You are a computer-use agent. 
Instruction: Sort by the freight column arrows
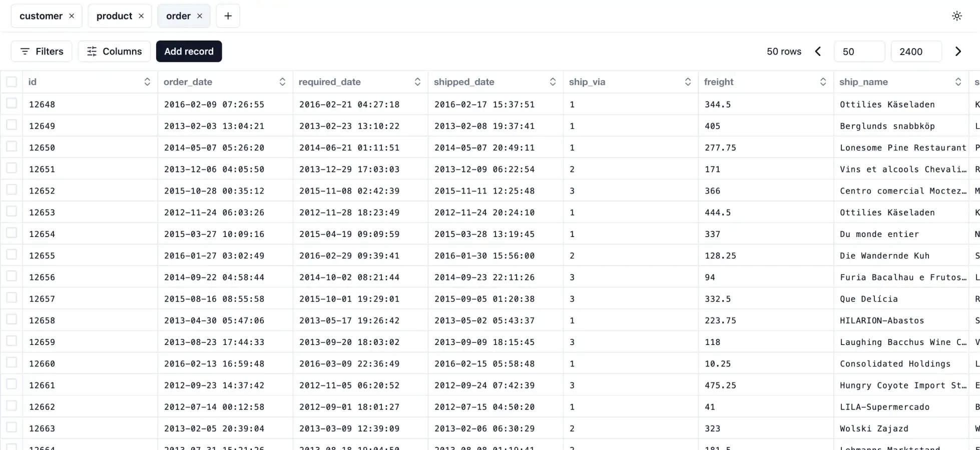(x=823, y=82)
